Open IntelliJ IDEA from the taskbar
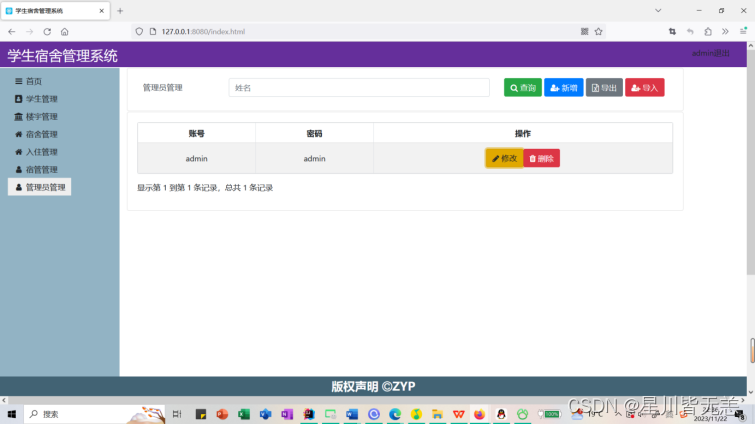Image resolution: width=755 pixels, height=425 pixels. 309,414
